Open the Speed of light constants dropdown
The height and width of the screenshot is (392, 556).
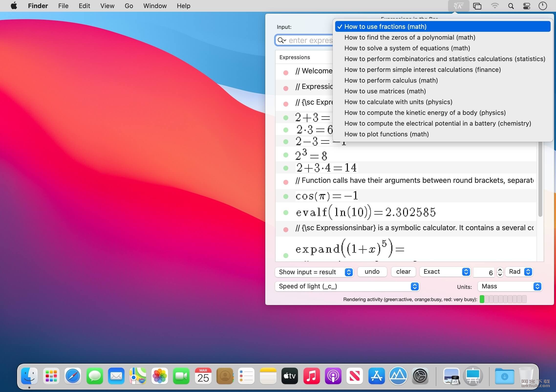pyautogui.click(x=347, y=286)
